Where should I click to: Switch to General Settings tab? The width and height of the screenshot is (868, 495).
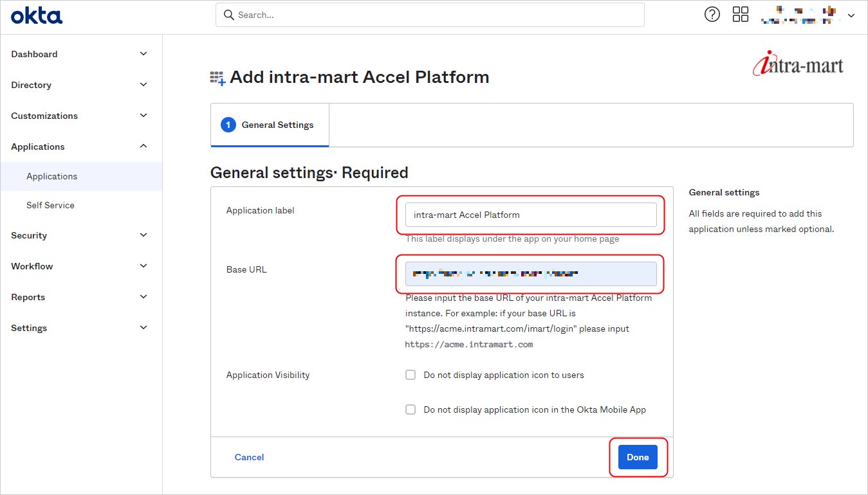point(277,125)
